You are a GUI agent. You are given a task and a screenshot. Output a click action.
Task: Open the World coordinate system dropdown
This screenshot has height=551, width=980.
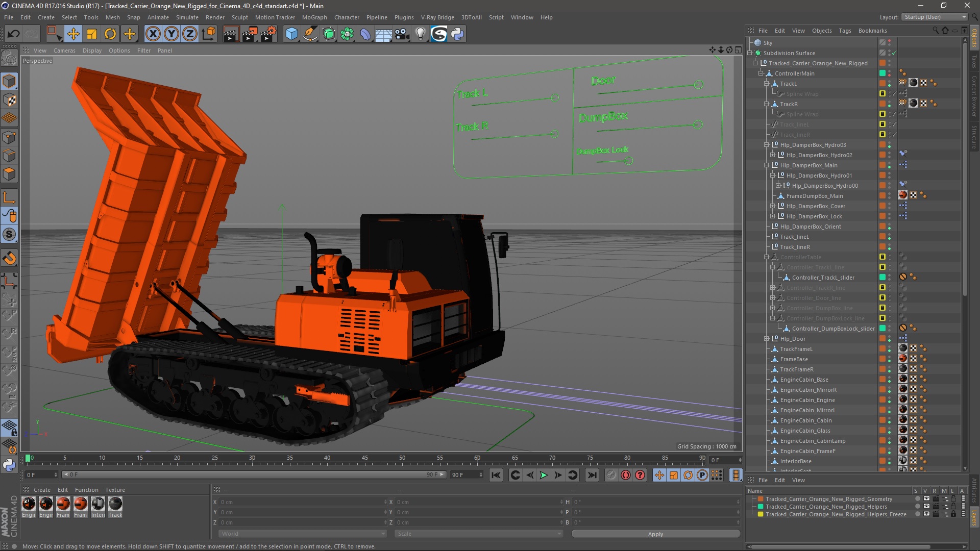(x=302, y=534)
